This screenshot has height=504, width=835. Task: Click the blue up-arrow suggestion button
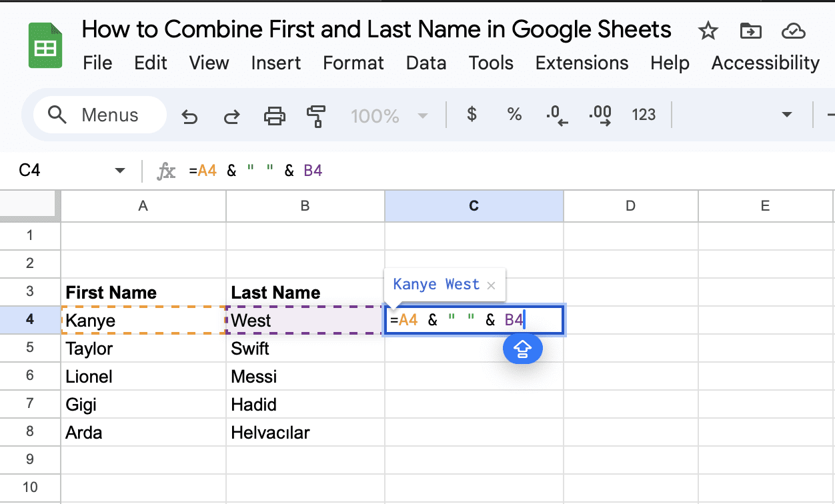tap(522, 349)
